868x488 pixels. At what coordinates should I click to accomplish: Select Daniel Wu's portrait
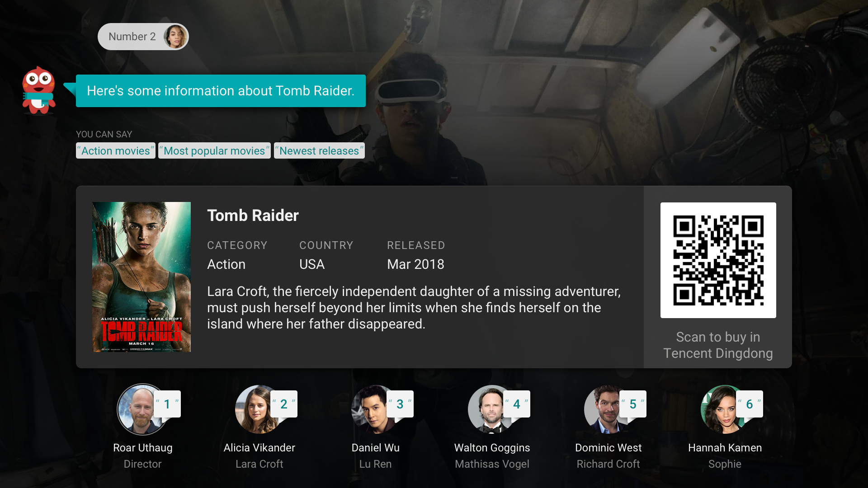click(375, 409)
